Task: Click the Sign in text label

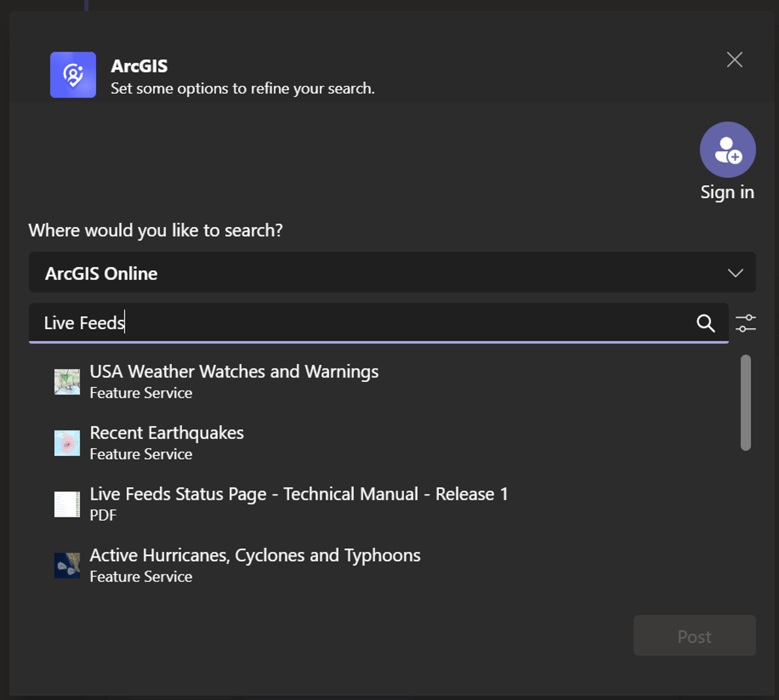Action: 727,192
